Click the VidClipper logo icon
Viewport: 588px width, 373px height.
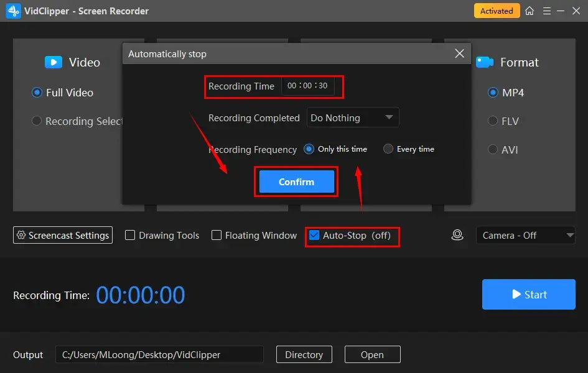(12, 11)
